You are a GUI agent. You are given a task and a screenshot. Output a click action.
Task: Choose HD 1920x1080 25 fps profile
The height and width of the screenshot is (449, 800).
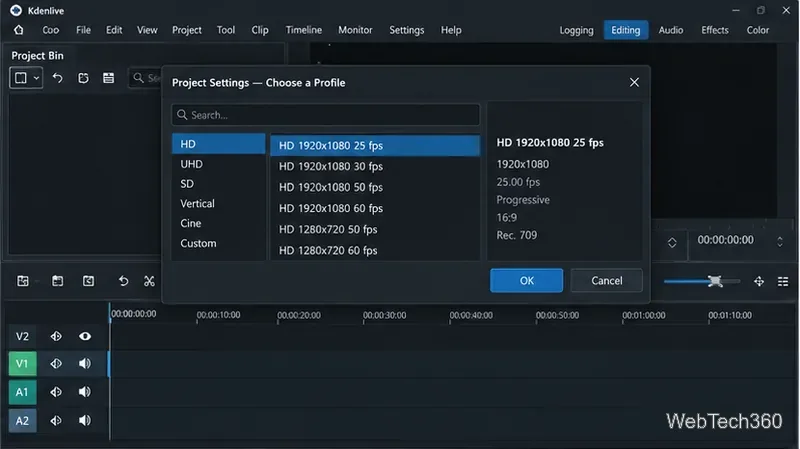pyautogui.click(x=375, y=145)
